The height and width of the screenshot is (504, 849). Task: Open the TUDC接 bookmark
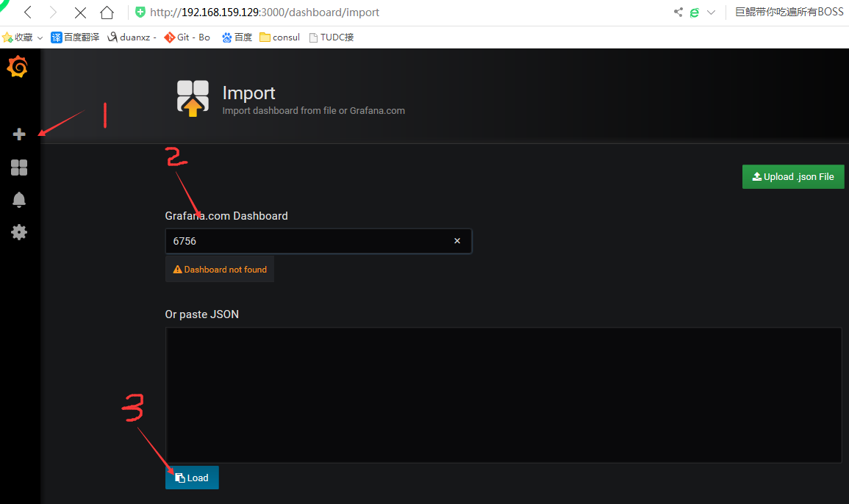click(x=331, y=37)
